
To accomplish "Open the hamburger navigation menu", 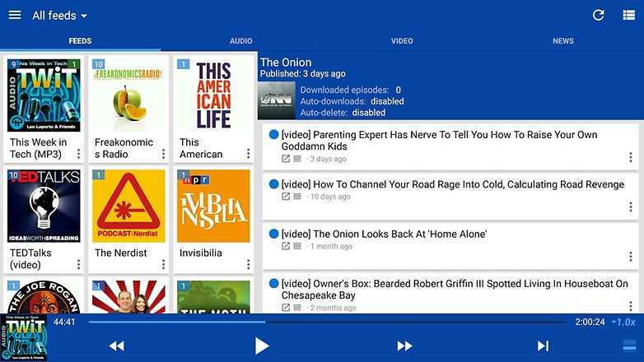I will (15, 15).
